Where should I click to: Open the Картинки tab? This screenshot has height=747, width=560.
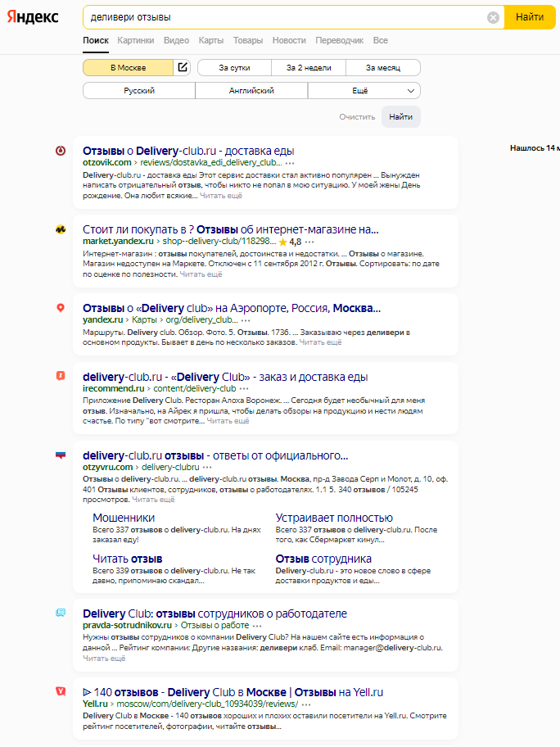pyautogui.click(x=136, y=40)
